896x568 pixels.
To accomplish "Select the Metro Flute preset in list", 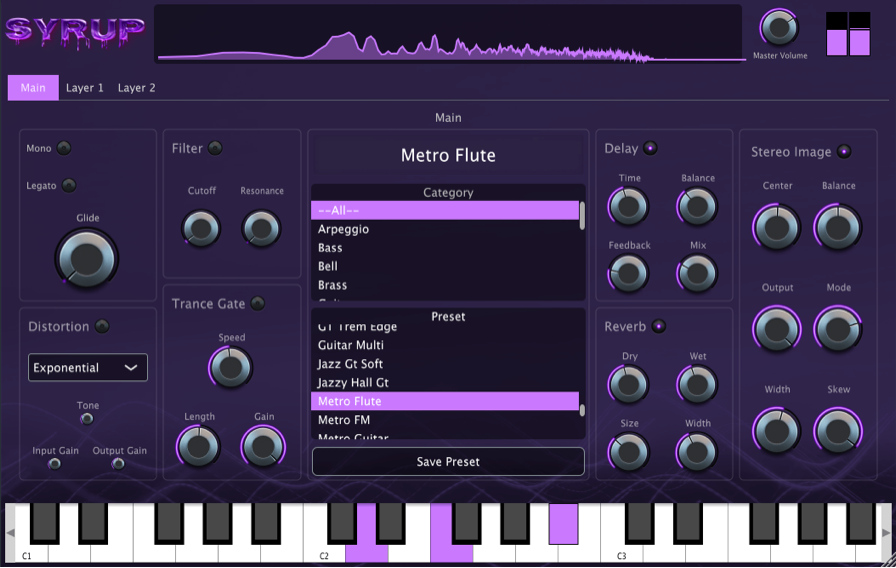I will pos(445,401).
